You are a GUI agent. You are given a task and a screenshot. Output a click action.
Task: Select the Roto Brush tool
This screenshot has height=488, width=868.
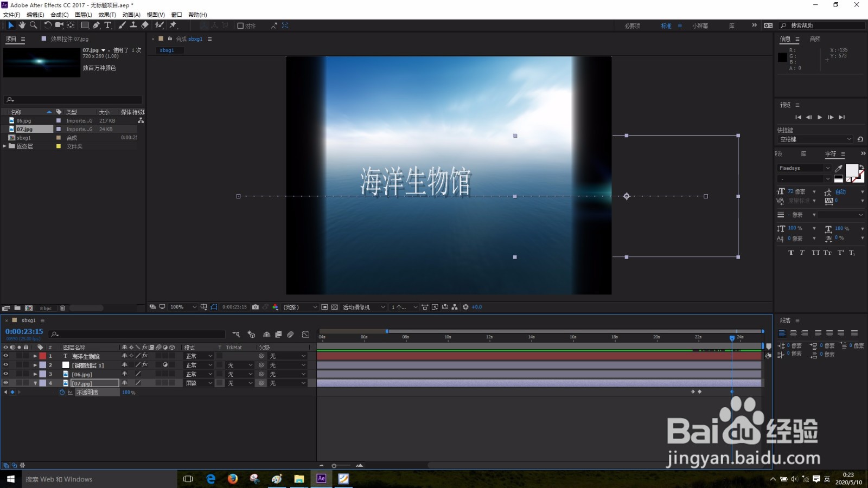coord(159,25)
